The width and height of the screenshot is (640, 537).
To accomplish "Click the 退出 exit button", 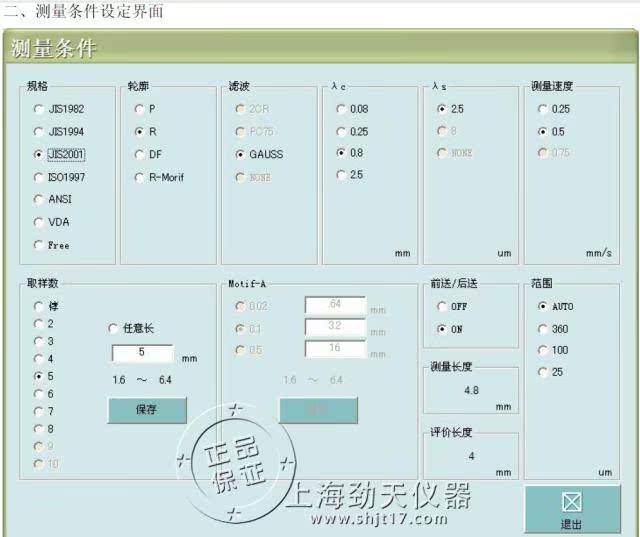I will [x=571, y=510].
